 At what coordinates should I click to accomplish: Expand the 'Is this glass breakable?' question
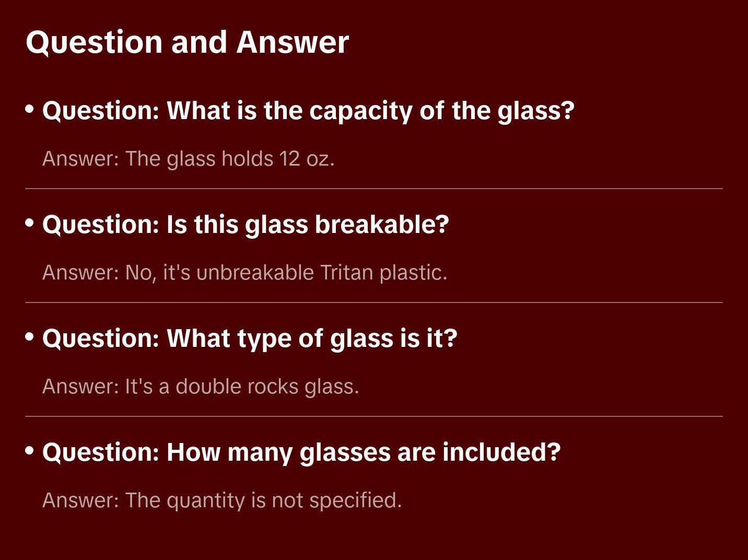point(246,225)
